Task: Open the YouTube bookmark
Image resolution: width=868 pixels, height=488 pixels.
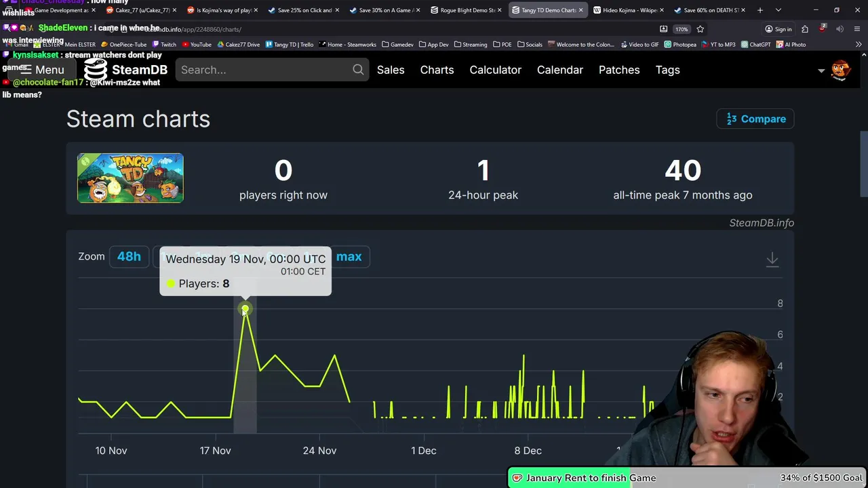Action: pos(196,45)
